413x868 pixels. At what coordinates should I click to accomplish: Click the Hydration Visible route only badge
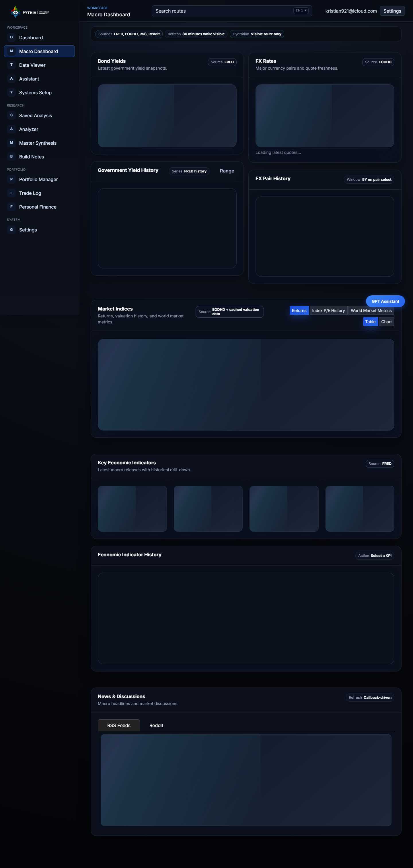click(x=257, y=34)
